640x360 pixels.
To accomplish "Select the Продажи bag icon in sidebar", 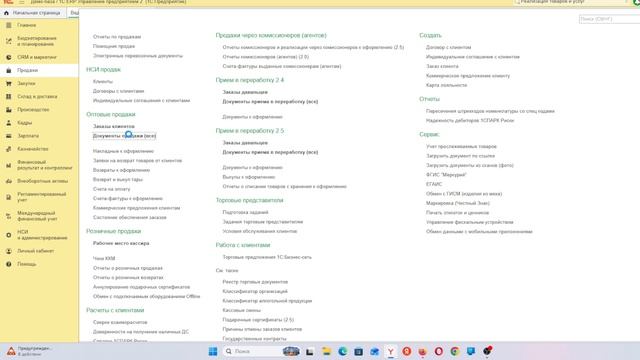I will (9, 70).
